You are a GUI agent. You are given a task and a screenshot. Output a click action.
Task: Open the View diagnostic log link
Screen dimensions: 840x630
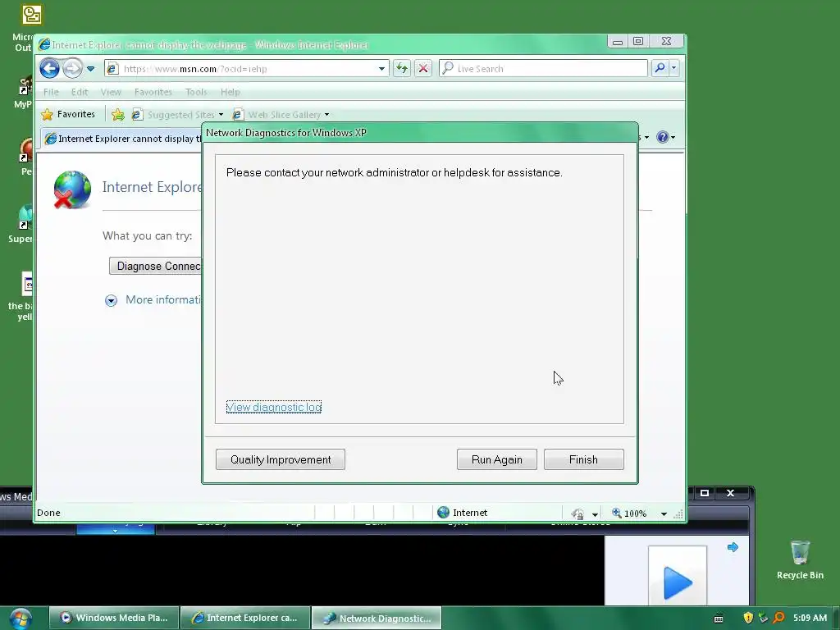click(x=274, y=407)
